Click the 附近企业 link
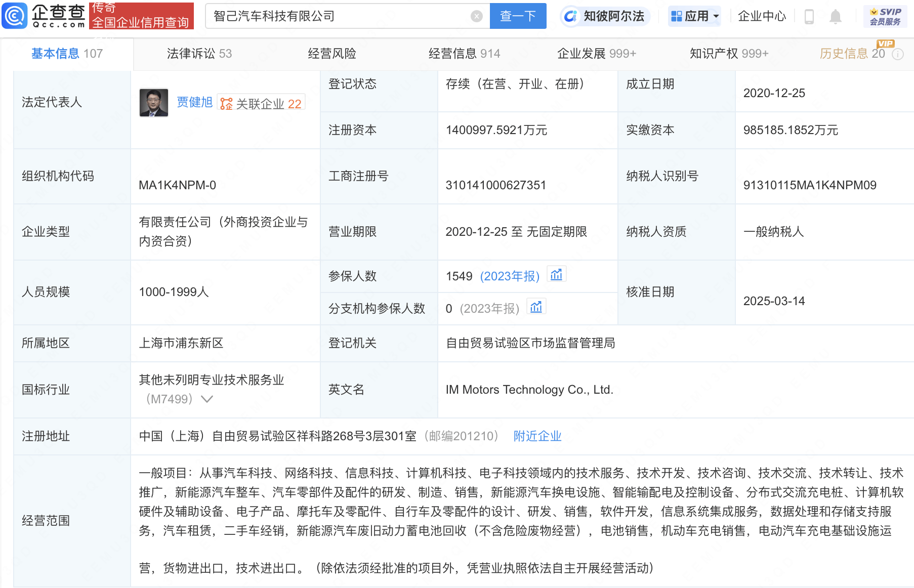 pyautogui.click(x=537, y=436)
